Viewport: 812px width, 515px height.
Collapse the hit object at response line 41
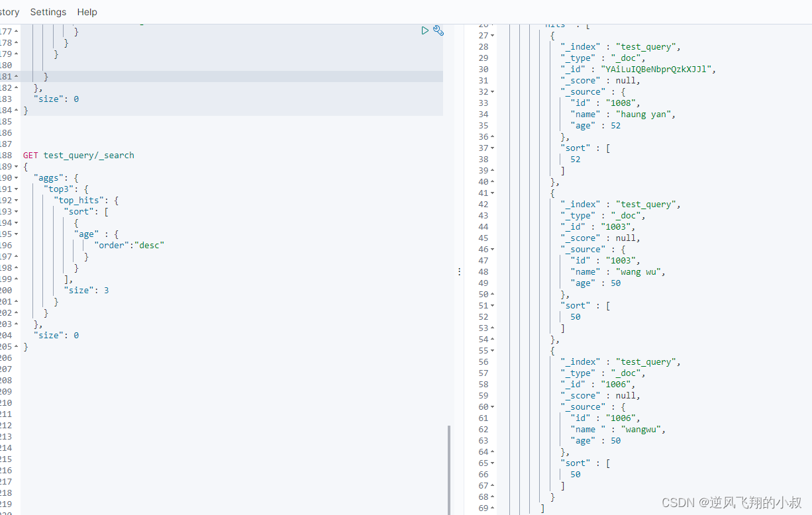[x=492, y=193]
